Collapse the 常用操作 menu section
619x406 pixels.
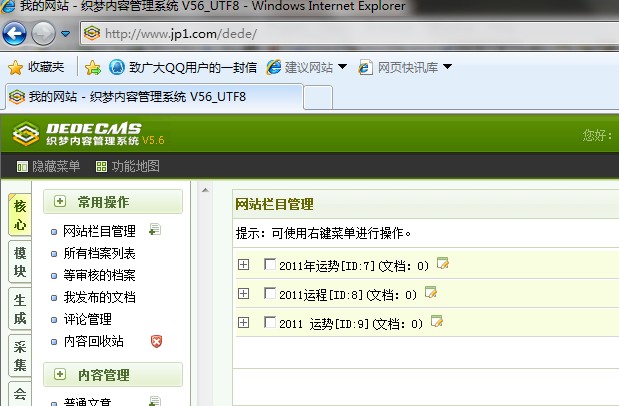(x=60, y=202)
